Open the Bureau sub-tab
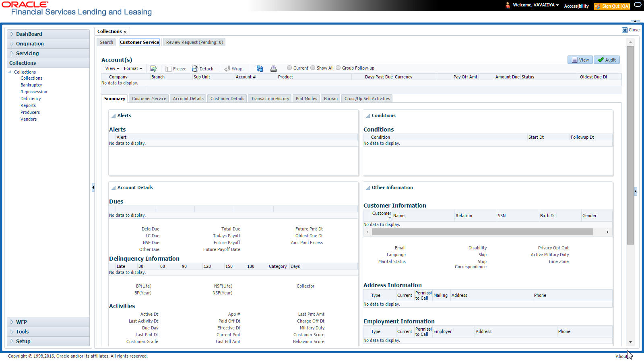The height and width of the screenshot is (362, 644). [331, 99]
